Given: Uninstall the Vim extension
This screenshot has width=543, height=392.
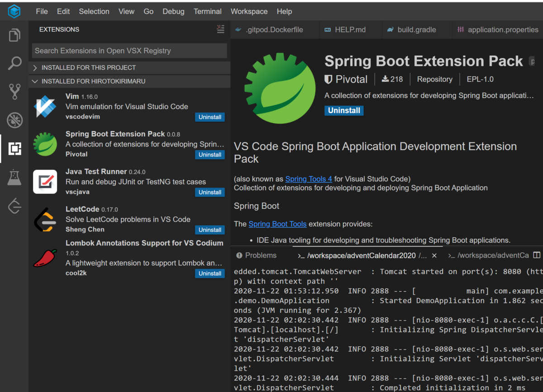Looking at the screenshot, I should coord(210,117).
